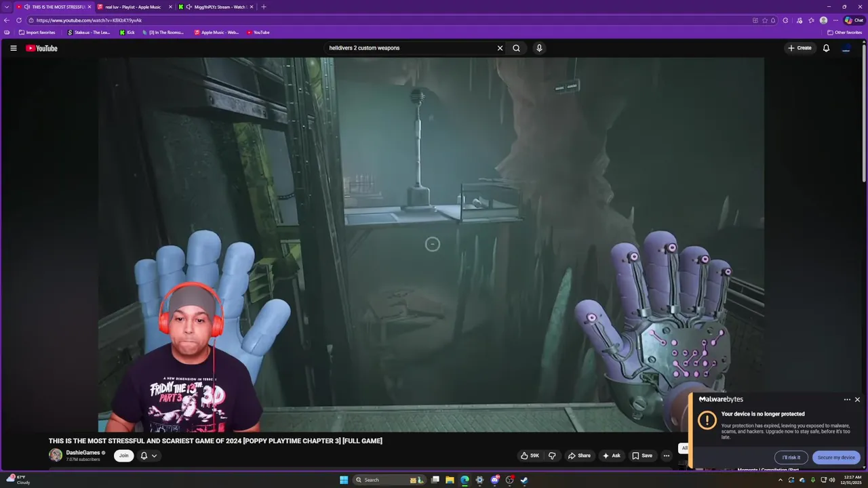
Task: Open Discord from the taskbar
Action: [x=494, y=480]
